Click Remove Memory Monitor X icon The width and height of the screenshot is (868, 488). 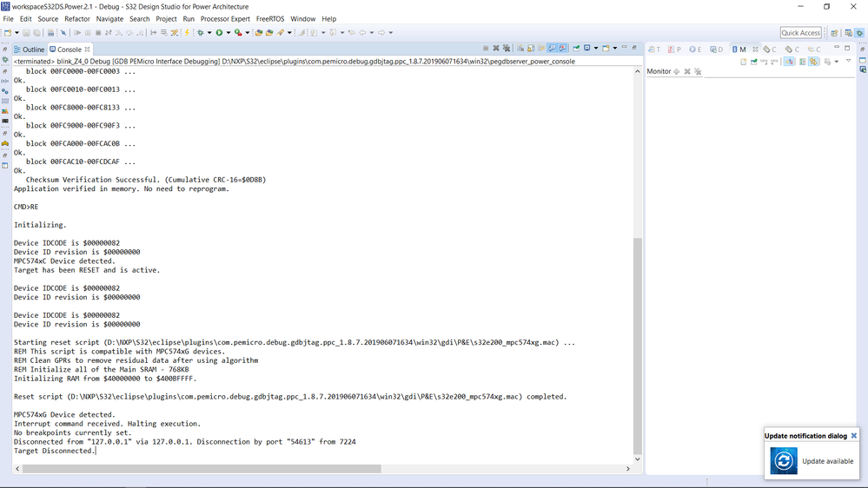(x=687, y=71)
